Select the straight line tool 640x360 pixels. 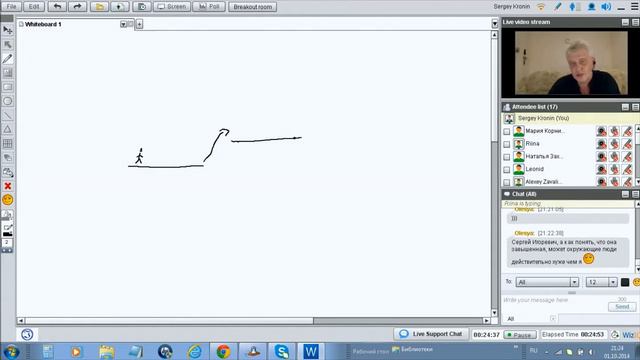pyautogui.click(x=7, y=115)
